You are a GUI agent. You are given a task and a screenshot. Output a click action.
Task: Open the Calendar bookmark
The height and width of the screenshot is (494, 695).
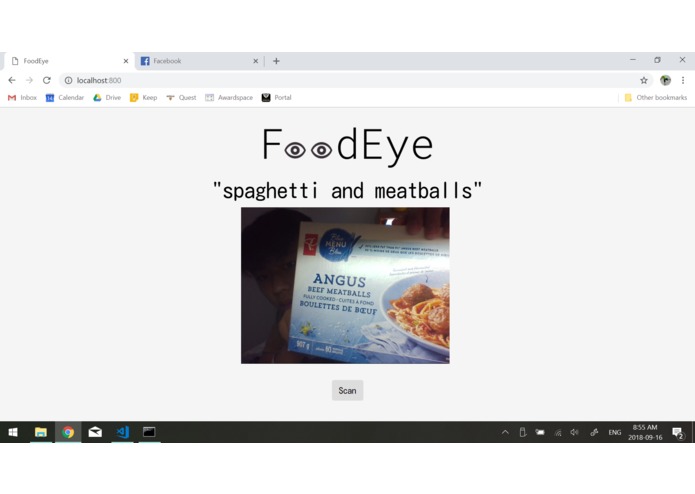[65, 97]
